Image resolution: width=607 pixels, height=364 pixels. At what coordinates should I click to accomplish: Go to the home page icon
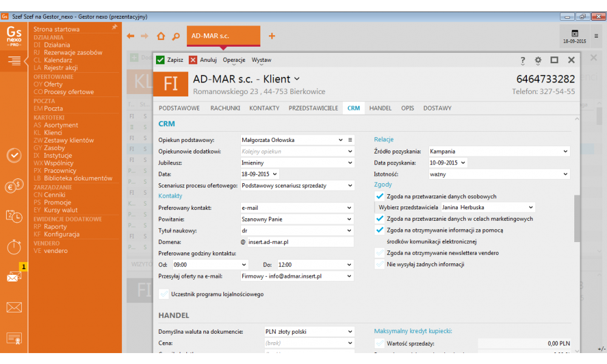click(x=161, y=36)
